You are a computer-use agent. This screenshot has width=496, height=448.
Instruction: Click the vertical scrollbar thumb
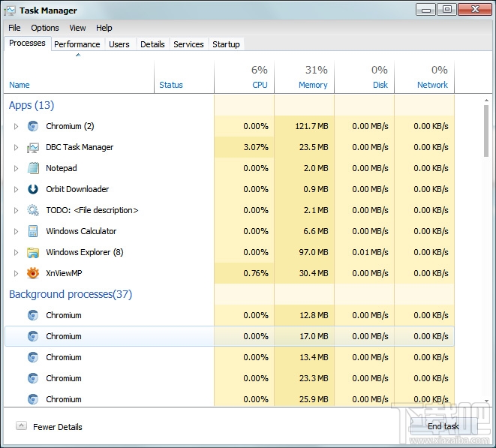click(486, 130)
